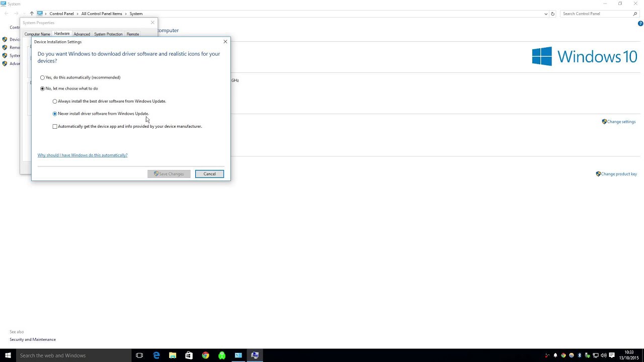
Task: Open the green ghost app on taskbar
Action: pyautogui.click(x=222, y=355)
